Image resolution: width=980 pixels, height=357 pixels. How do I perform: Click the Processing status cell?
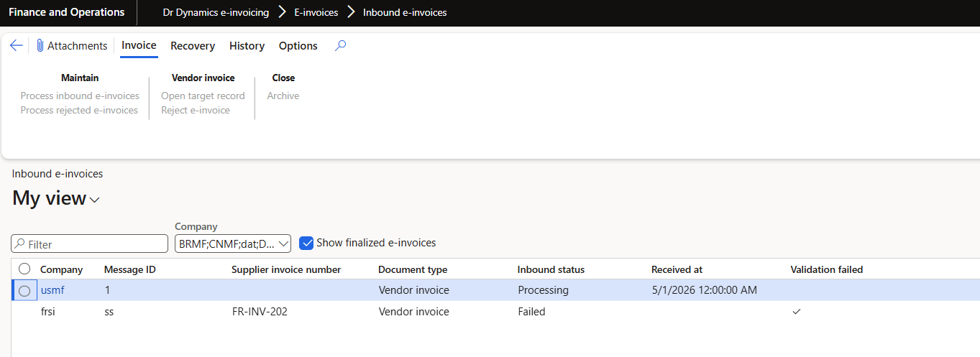[x=543, y=290]
